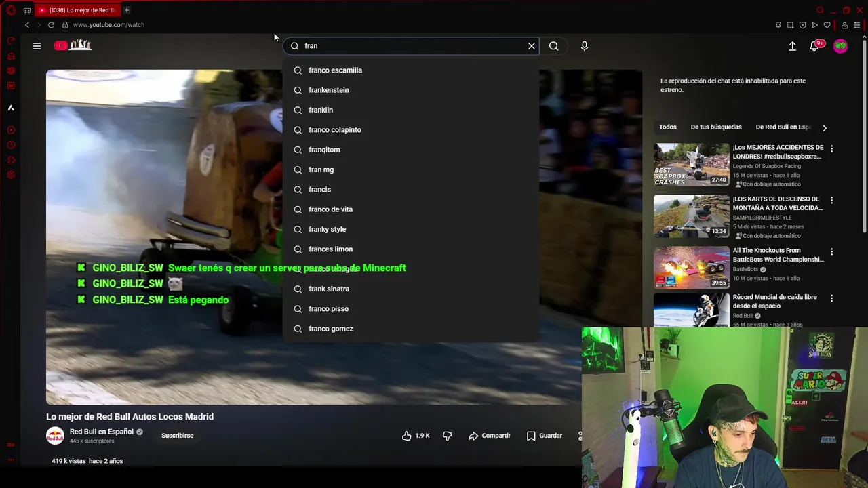This screenshot has width=868, height=488.
Task: Bookmark page with the heart icon
Action: point(827,25)
